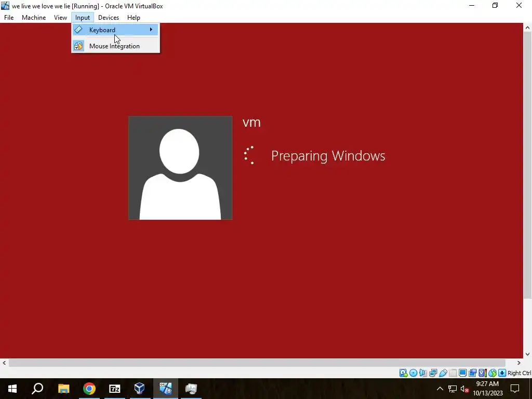Open the taskbar Search icon
This screenshot has width=532, height=399.
pos(37,389)
